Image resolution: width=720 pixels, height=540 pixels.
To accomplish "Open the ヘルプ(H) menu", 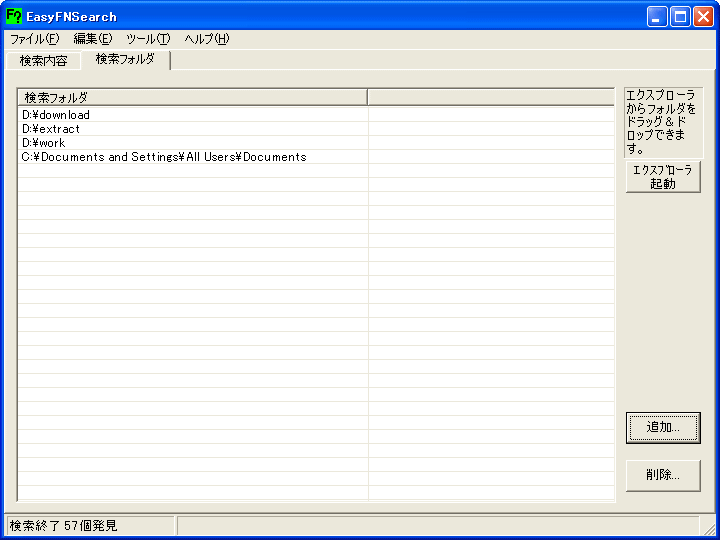I will [x=207, y=39].
